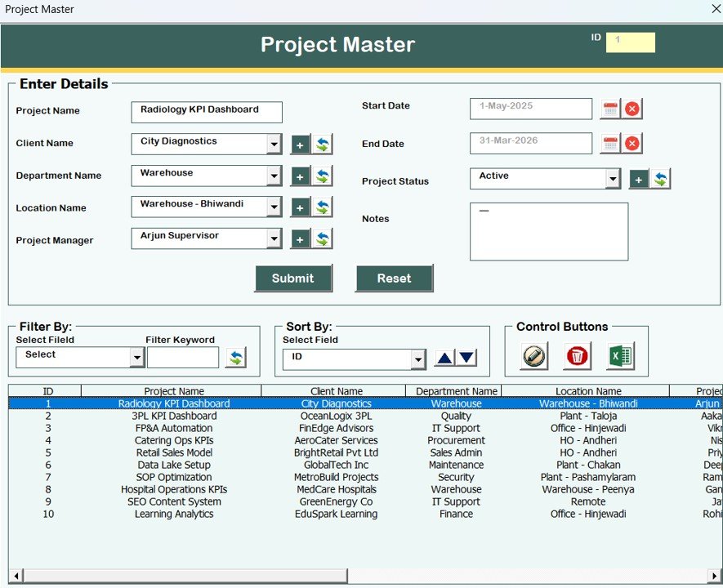Add a new Client Name with plus icon
Image resolution: width=723 pixels, height=588 pixels.
coord(299,143)
